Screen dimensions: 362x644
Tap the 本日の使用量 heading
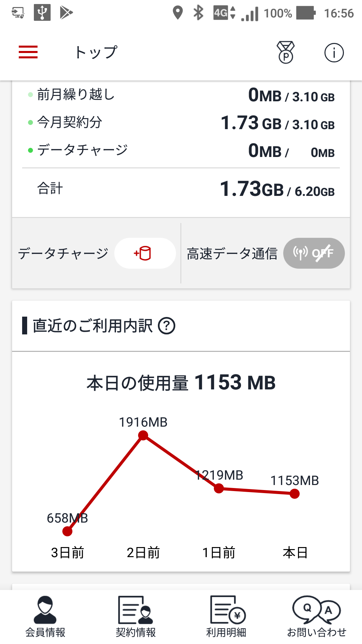click(181, 383)
